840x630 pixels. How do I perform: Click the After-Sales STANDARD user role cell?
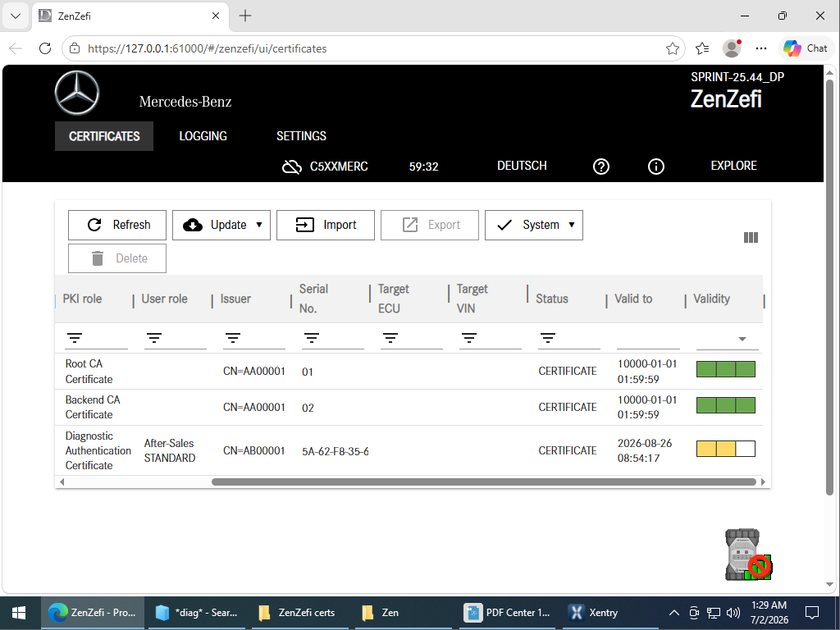click(170, 450)
